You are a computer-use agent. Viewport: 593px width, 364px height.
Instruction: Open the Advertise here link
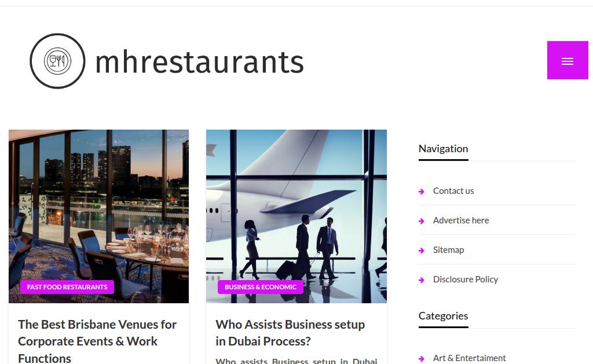(x=460, y=220)
